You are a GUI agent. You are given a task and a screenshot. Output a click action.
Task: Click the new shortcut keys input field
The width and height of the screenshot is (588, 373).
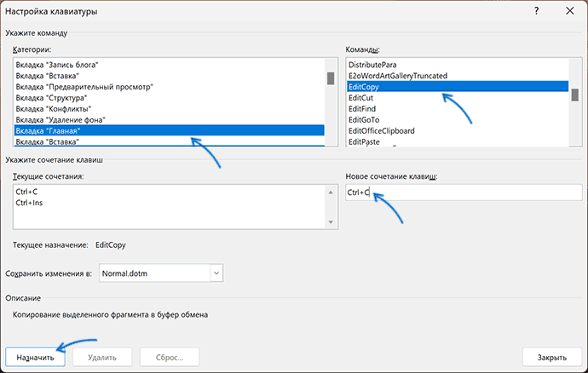click(464, 192)
